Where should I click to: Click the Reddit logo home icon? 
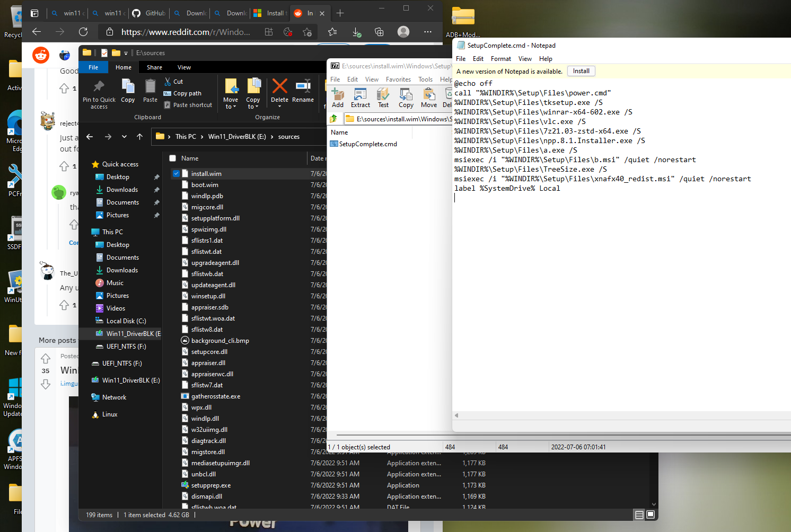click(41, 55)
